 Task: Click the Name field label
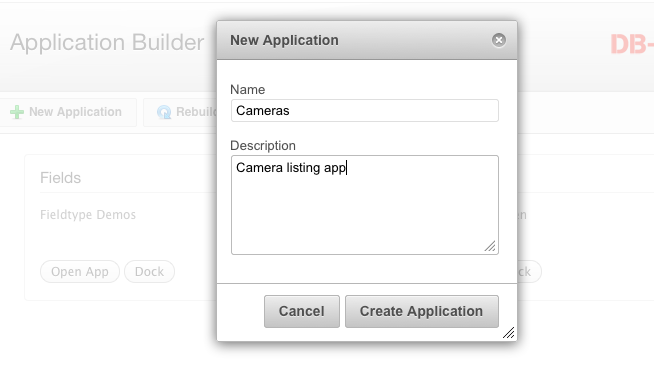[247, 90]
